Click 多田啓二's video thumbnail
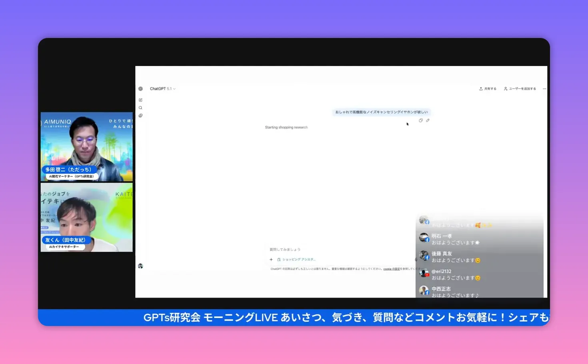The image size is (588, 364). click(x=86, y=146)
